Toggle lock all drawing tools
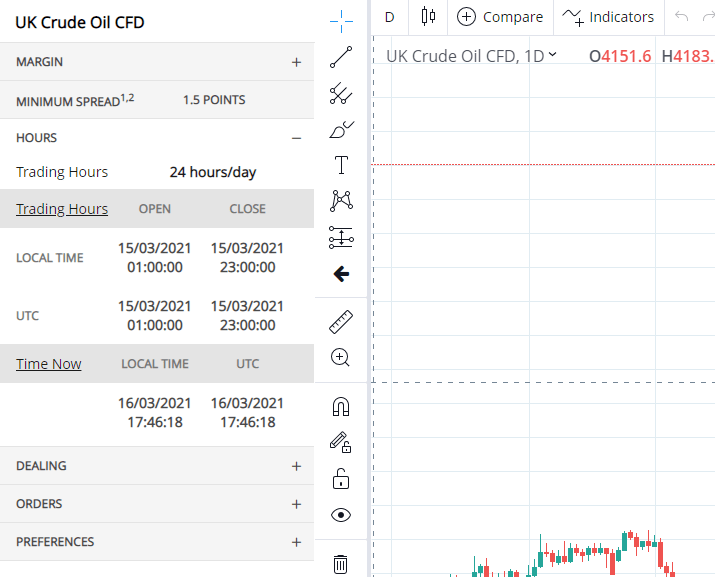The width and height of the screenshot is (715, 577). [x=341, y=479]
